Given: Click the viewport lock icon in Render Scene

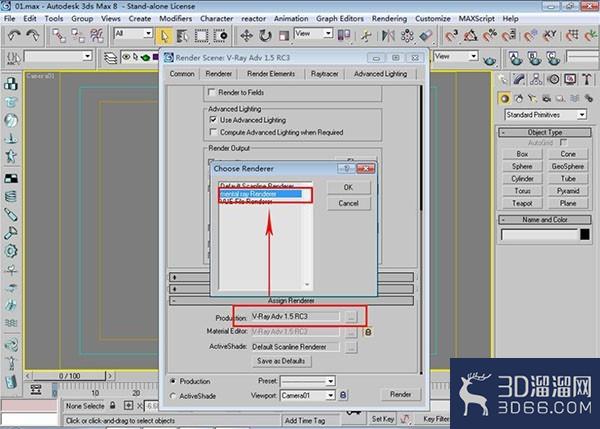Looking at the screenshot, I should [x=343, y=395].
